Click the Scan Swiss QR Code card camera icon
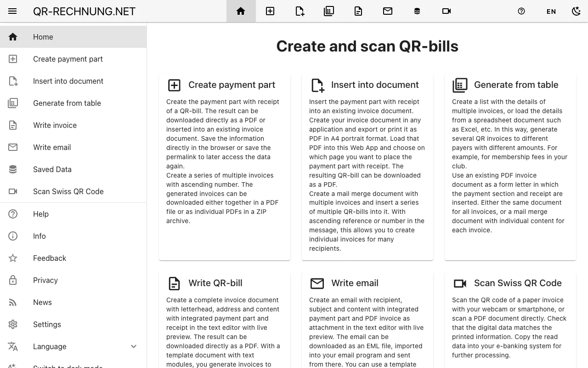This screenshot has height=368, width=588. [460, 283]
